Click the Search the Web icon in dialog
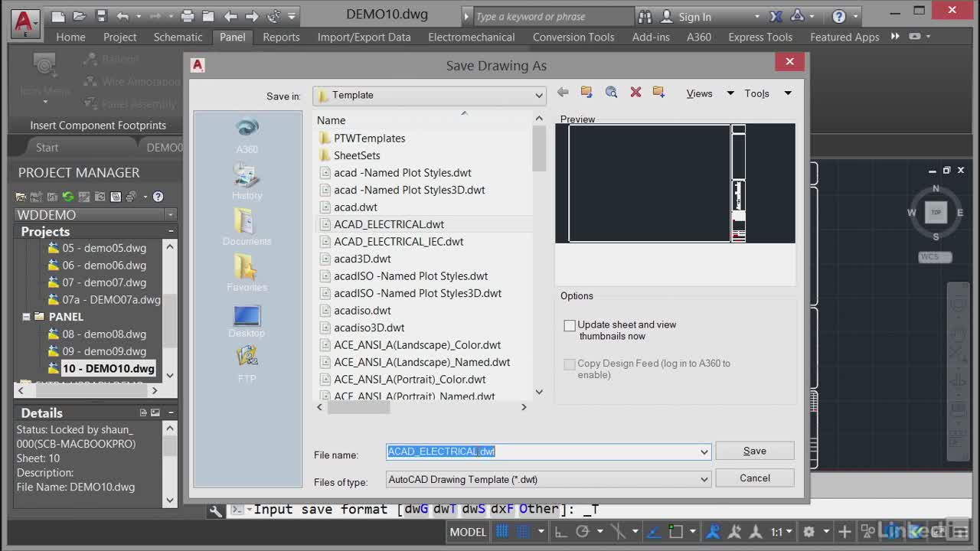The image size is (980, 551). pyautogui.click(x=611, y=93)
